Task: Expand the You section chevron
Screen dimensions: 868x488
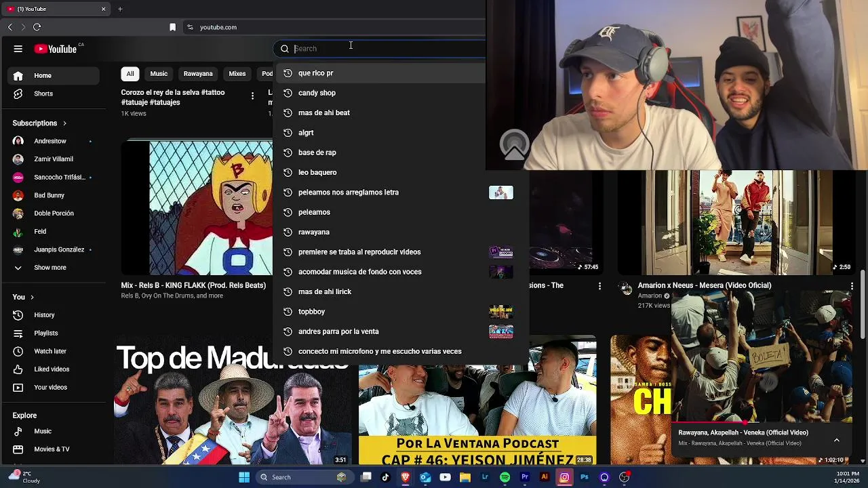Action: (x=31, y=297)
